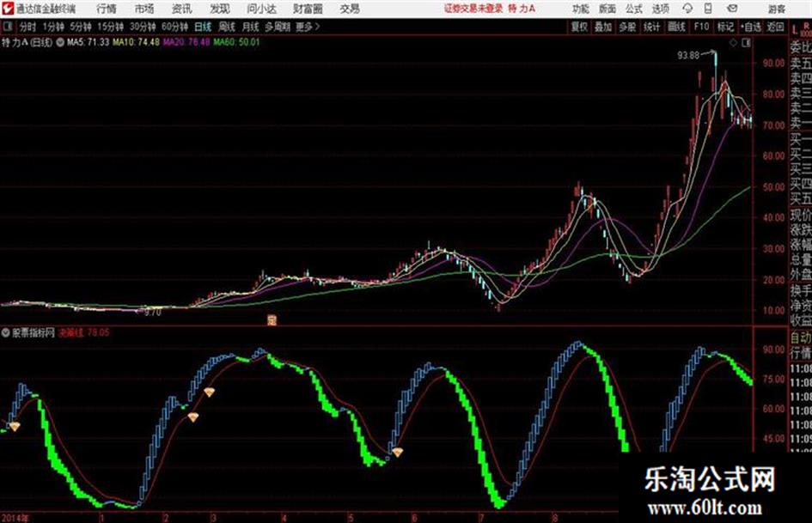Viewport: 812px width, 523px height.
Task: Click the 游客 user label
Action: 777,9
